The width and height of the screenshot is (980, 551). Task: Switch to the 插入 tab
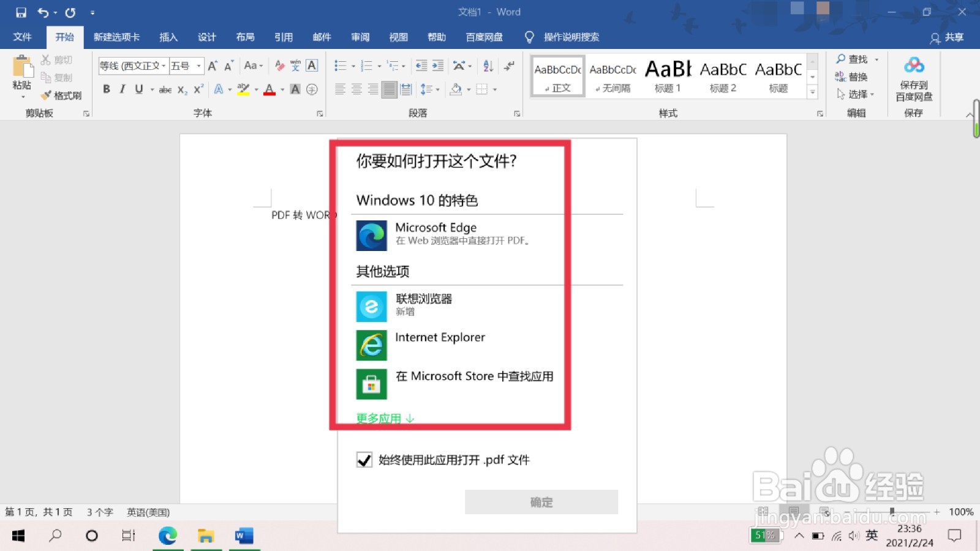pyautogui.click(x=168, y=37)
